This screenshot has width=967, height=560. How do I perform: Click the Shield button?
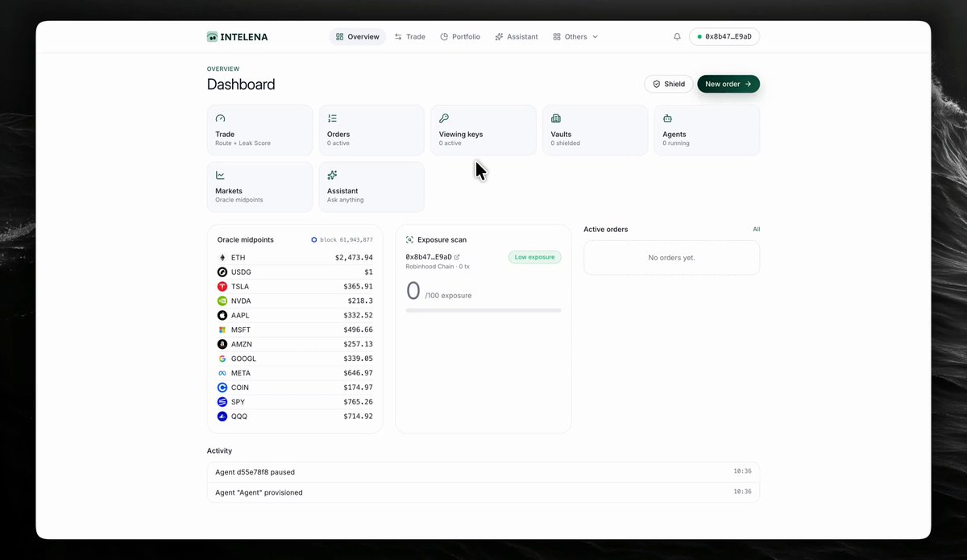pyautogui.click(x=669, y=84)
